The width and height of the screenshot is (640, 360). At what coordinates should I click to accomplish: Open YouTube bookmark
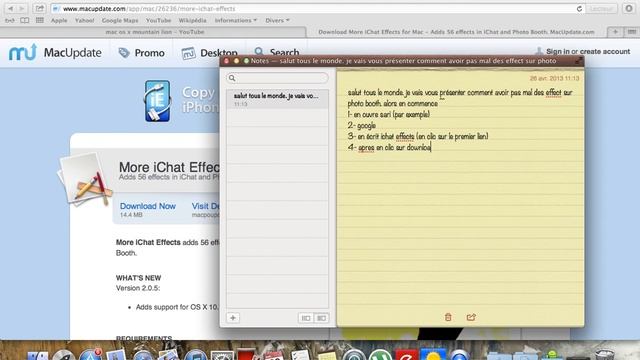[158, 20]
